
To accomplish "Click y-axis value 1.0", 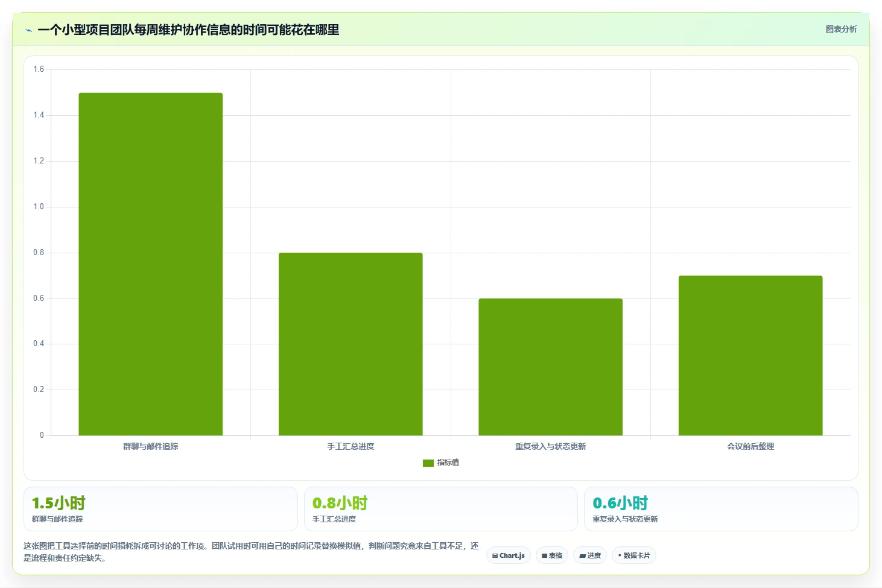I will 39,207.
